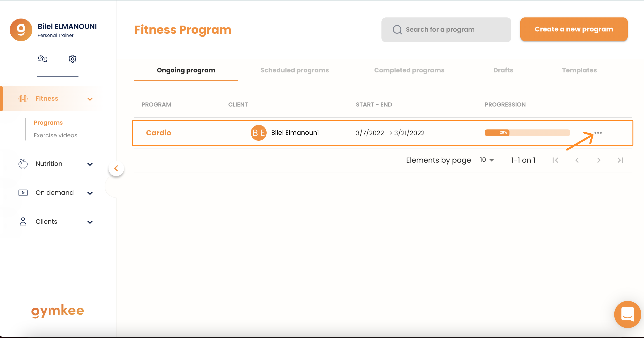Go to the last page of results

point(621,160)
